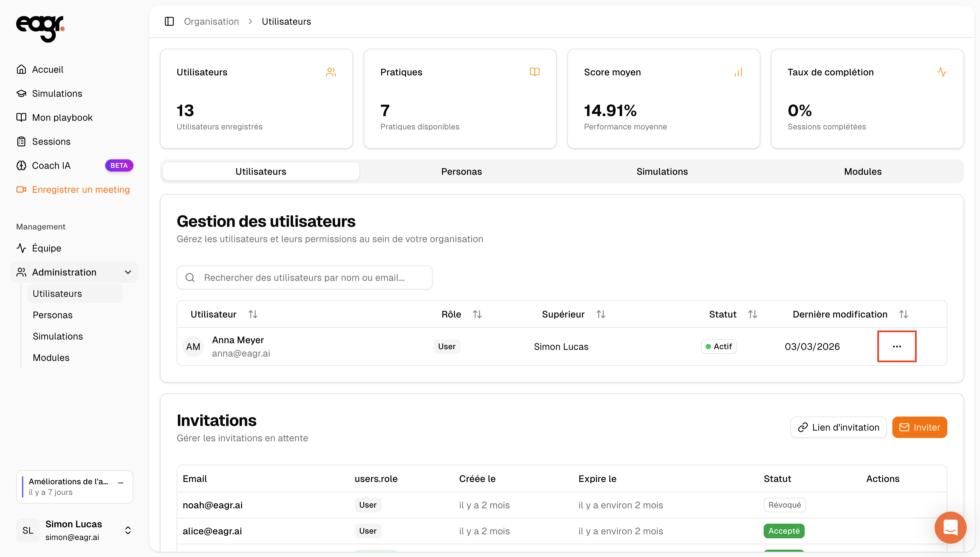Click the user search field
This screenshot has width=980, height=557.
(304, 277)
